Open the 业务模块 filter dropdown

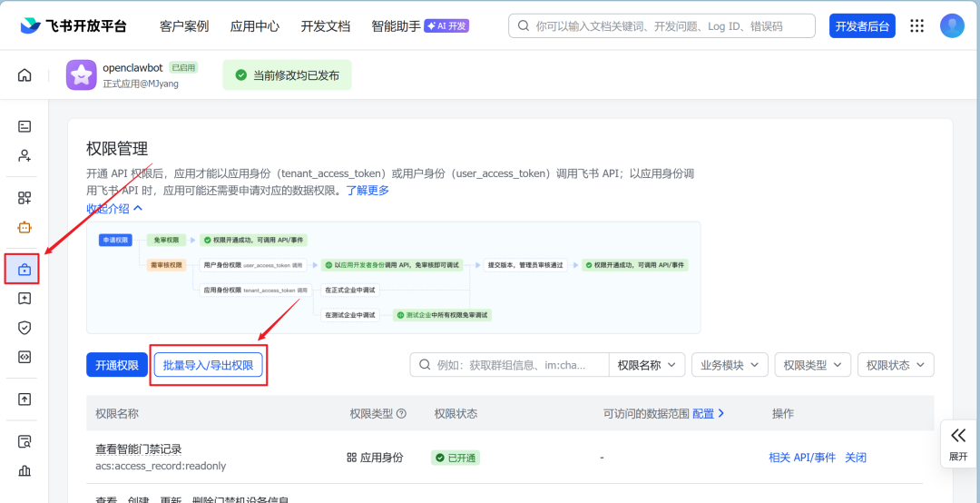tap(730, 365)
